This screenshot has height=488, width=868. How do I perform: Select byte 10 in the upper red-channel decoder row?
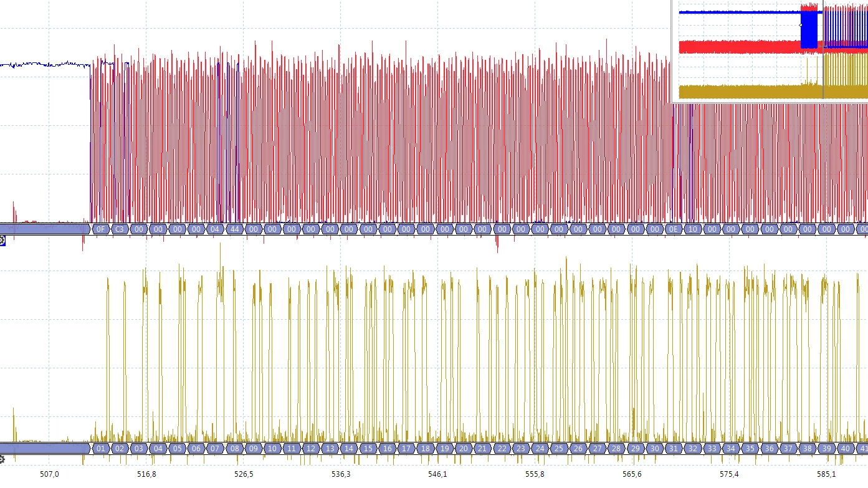692,229
